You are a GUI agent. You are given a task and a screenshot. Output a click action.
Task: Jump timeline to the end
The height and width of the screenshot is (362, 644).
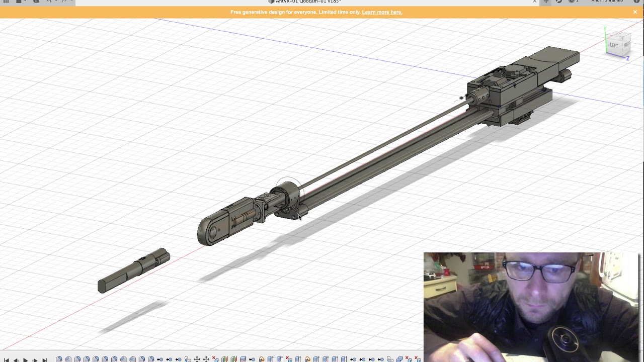(45, 359)
